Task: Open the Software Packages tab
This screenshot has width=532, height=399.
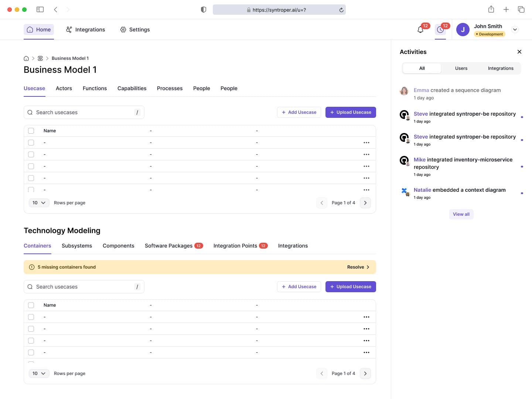Action: click(x=168, y=246)
